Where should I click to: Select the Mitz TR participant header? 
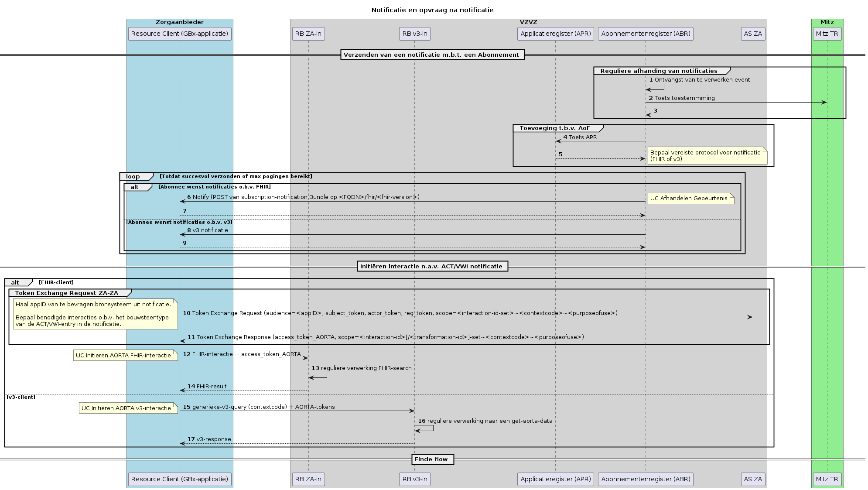[827, 34]
